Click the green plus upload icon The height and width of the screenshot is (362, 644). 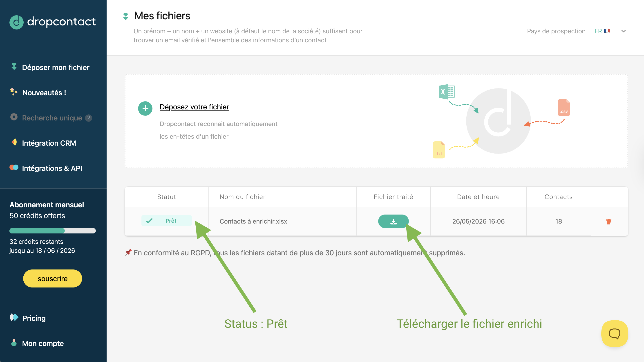[x=145, y=109]
